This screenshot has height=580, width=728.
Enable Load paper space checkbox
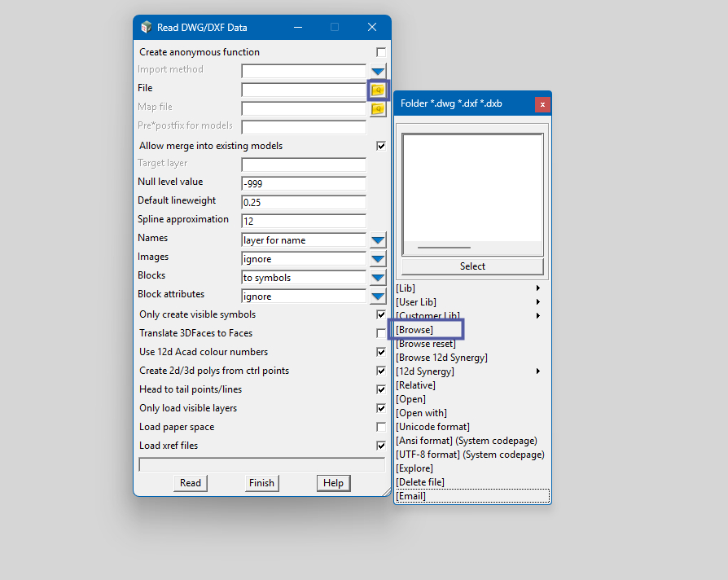381,427
